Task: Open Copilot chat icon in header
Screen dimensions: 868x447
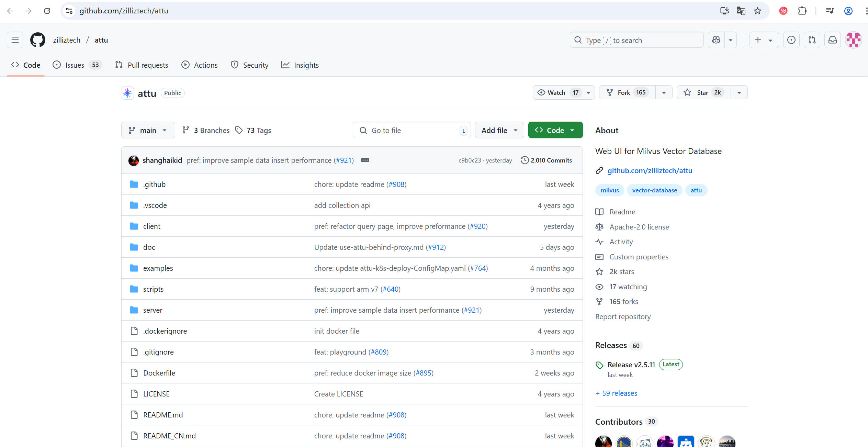Action: 716,40
